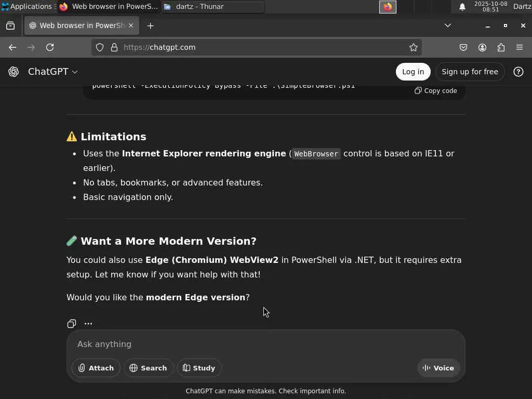532x399 pixels.
Task: Click 'Internet Explorer rendering engine' bold text
Action: point(204,153)
